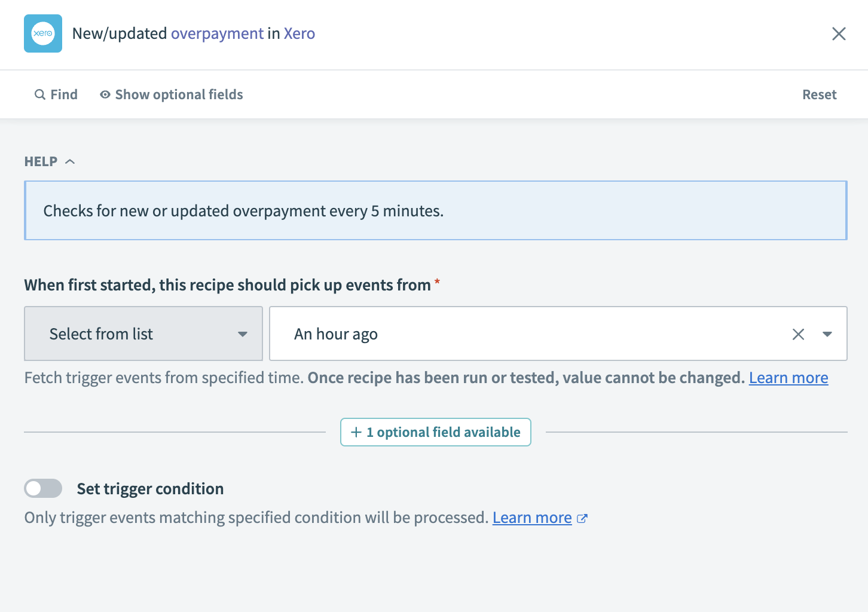Click the Reset option
The image size is (868, 612).
pyautogui.click(x=819, y=94)
